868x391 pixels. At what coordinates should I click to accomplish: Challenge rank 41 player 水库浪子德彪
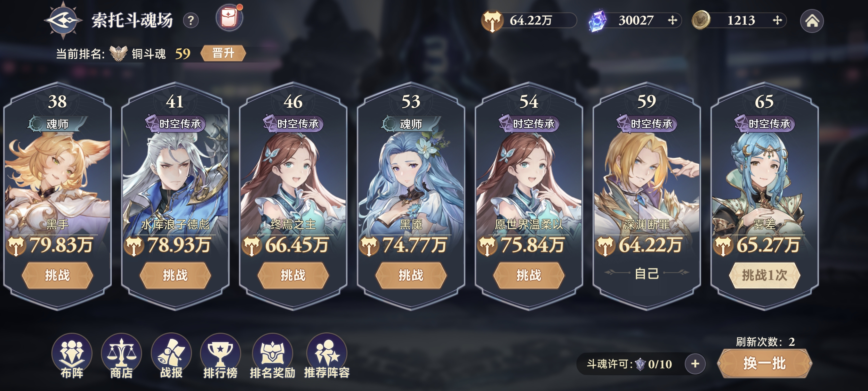point(175,275)
